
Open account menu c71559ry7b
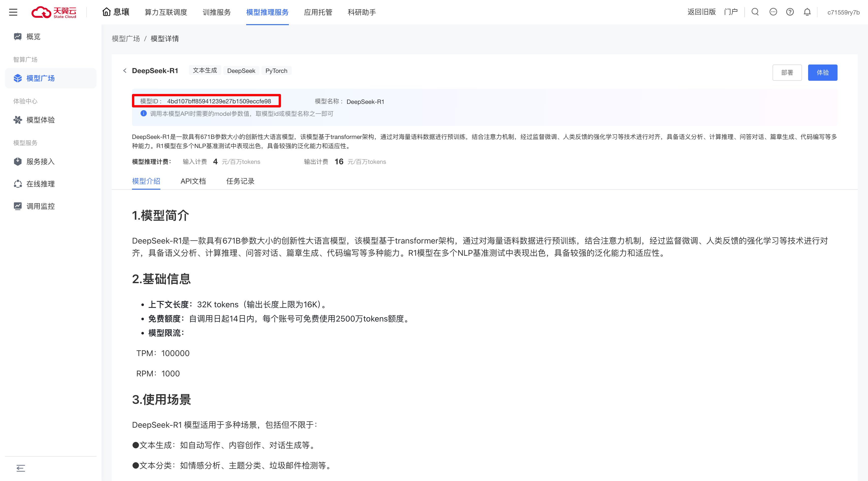click(x=843, y=12)
